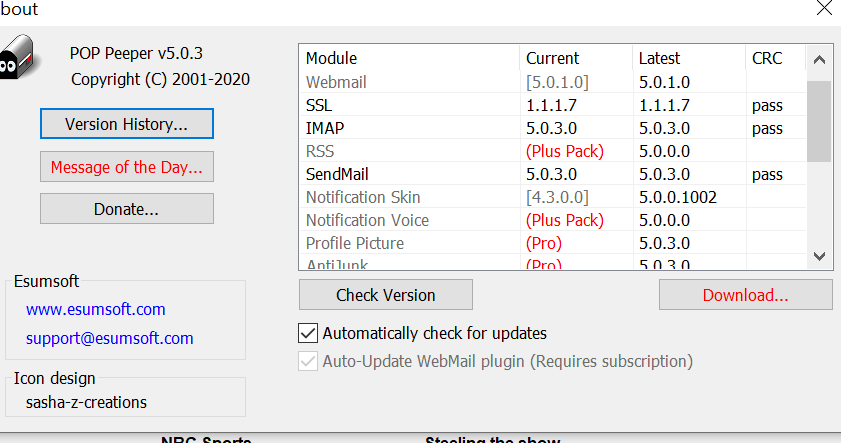Click the POP Peeper v5.0.3 text
Screen dimensions: 841x443
pos(136,53)
